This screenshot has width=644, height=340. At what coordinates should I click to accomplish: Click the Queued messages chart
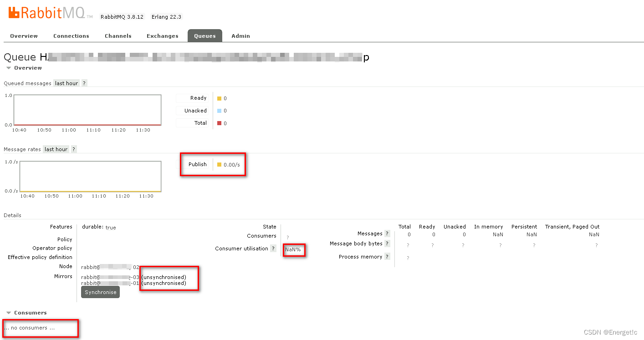click(x=87, y=110)
